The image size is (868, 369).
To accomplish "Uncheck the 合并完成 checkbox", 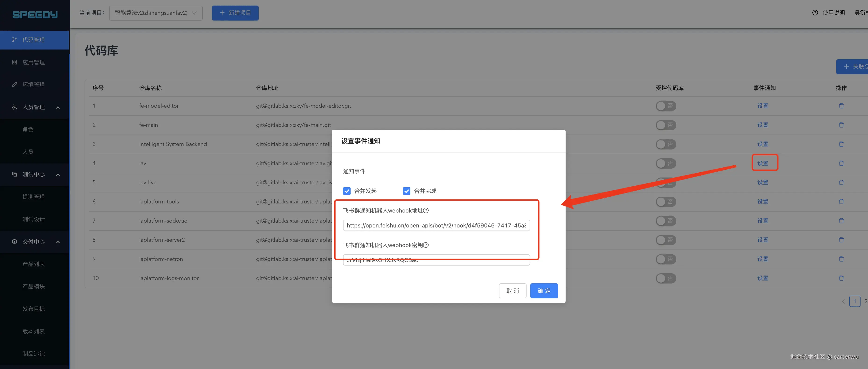I will tap(406, 191).
